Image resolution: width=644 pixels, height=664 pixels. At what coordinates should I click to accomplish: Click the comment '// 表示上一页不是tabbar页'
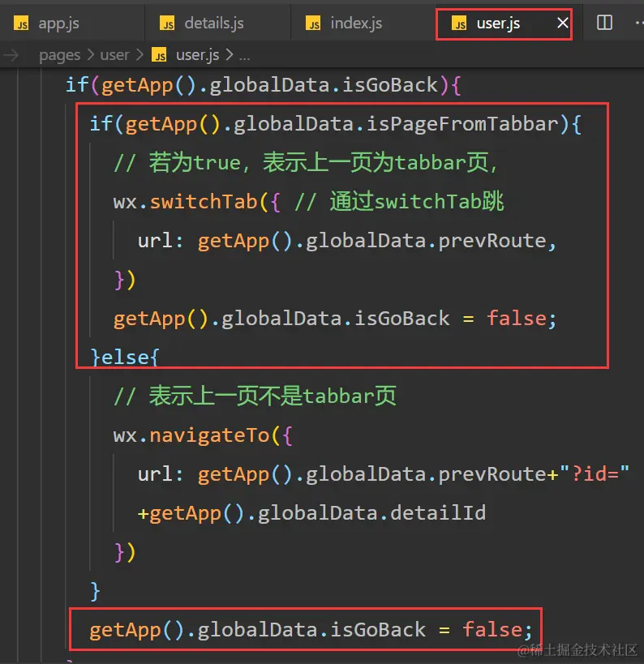[x=255, y=396]
